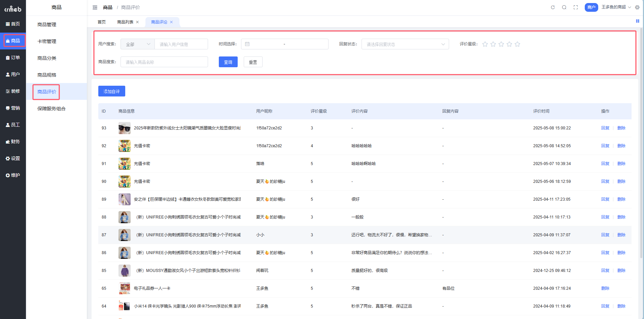The image size is (644, 319).
Task: Click 回复 on comment ID 93
Action: pos(605,128)
